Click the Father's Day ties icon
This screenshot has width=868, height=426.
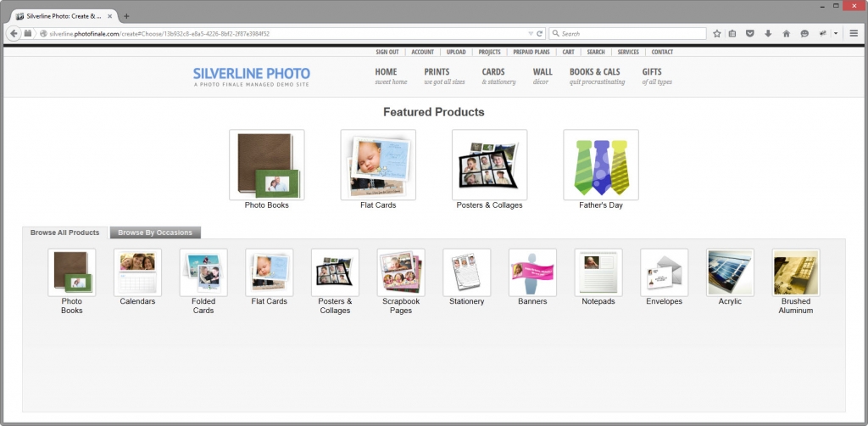[x=600, y=165]
